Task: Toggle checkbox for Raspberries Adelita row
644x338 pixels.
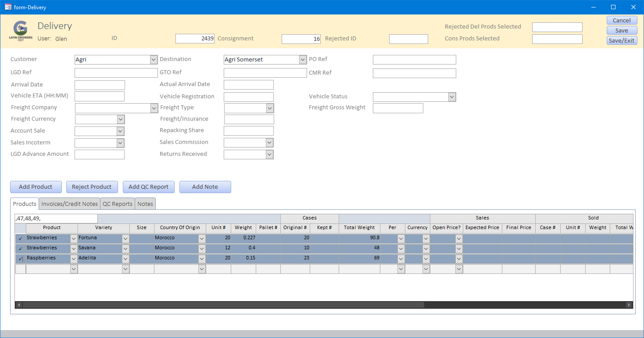Action: [21, 259]
